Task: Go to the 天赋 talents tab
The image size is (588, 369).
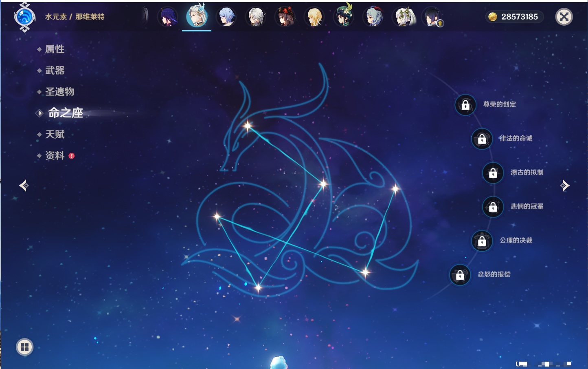Action: 55,134
